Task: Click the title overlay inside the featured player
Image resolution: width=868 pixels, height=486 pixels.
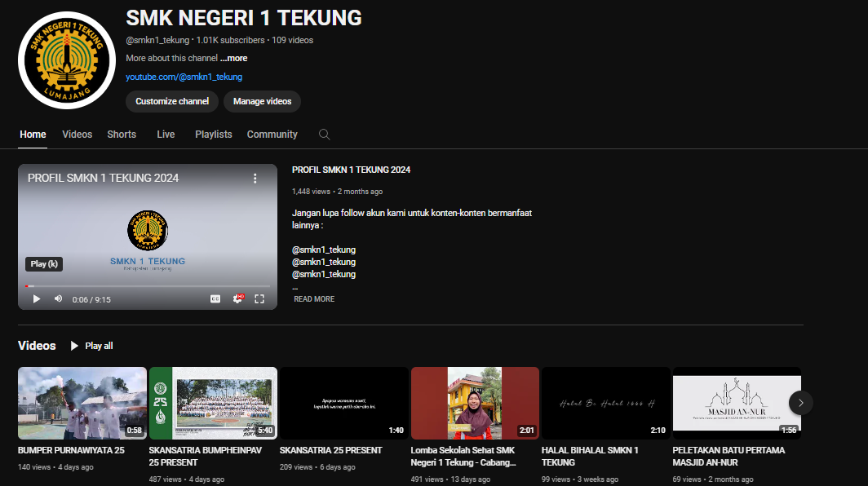Action: point(103,179)
